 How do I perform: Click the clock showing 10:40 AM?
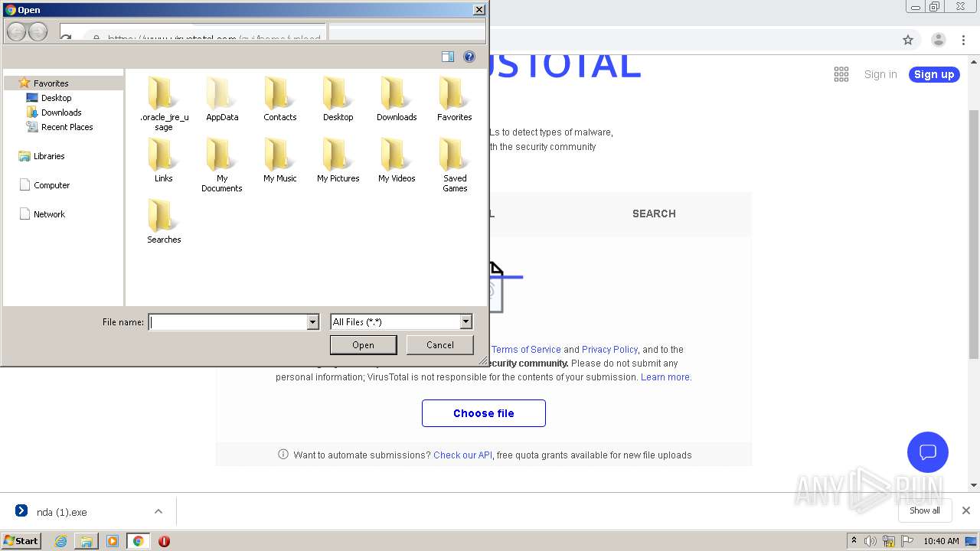(941, 541)
